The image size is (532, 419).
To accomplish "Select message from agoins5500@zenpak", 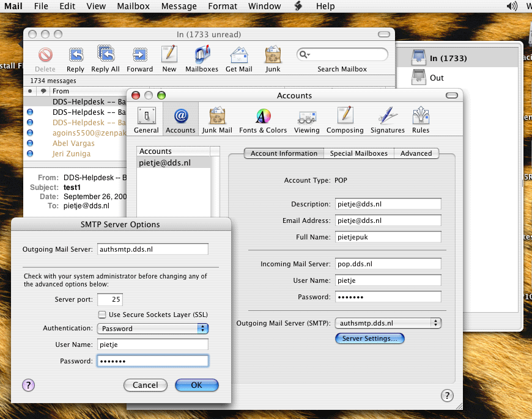I will click(x=75, y=133).
